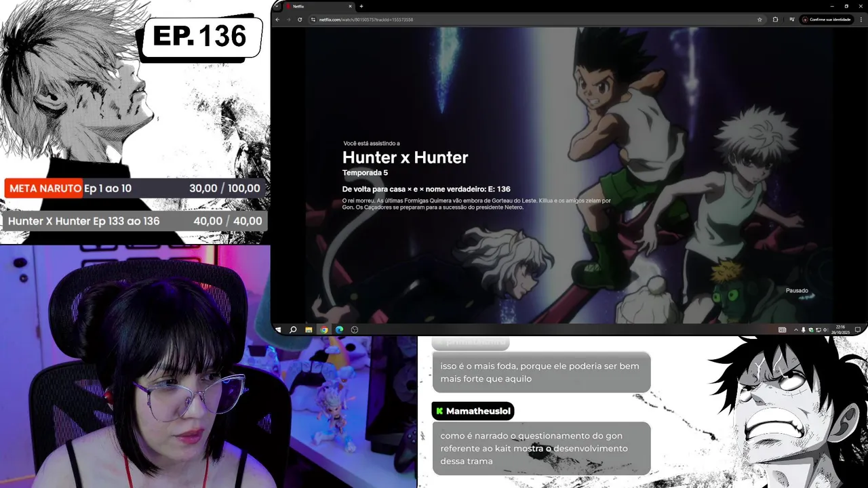Click the 30,00 / 100,00 goal progress bar
Screen dimensions: 868x488
134,188
